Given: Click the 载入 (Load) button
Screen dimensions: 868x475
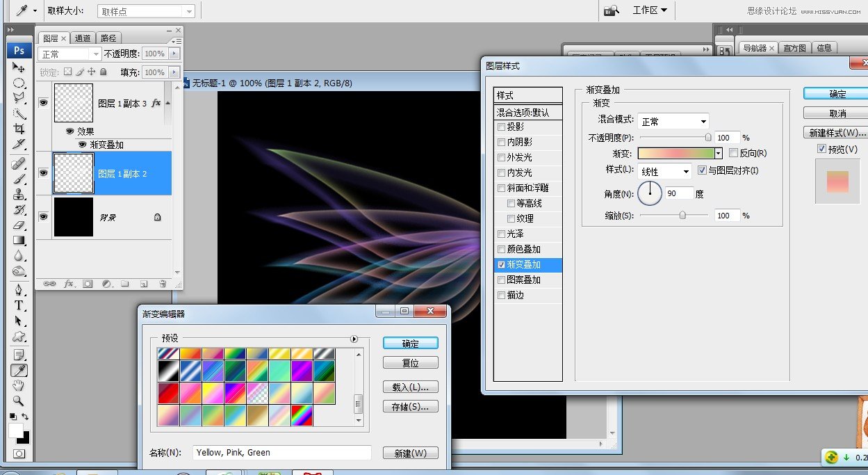Looking at the screenshot, I should (410, 387).
